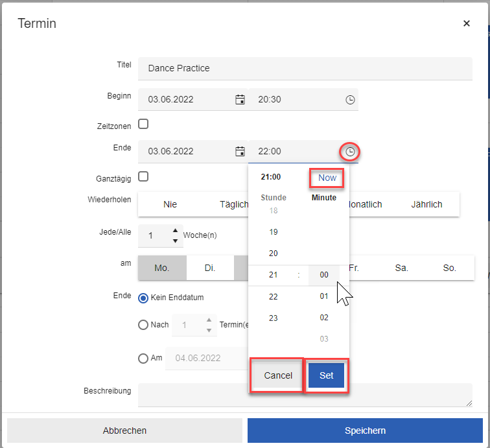The width and height of the screenshot is (490, 448).
Task: Open the Beginn time clock picker
Action: (350, 100)
